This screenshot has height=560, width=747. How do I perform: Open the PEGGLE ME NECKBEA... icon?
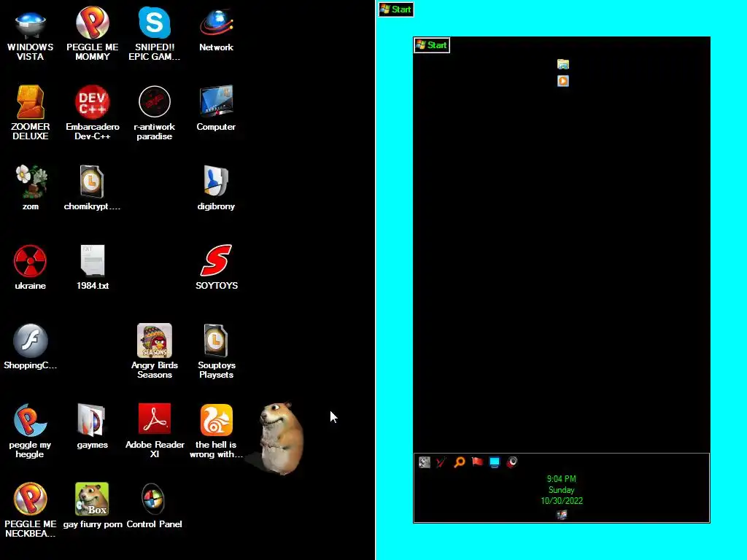tap(31, 510)
